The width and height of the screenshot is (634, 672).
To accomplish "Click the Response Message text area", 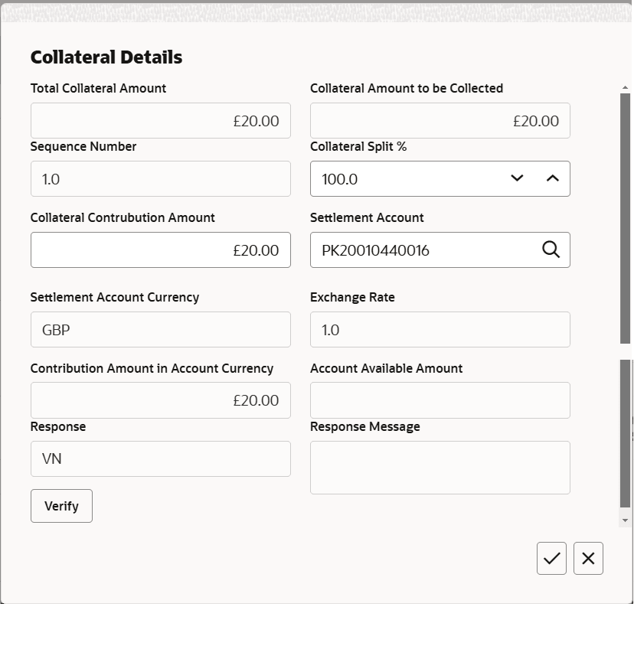I will click(440, 468).
